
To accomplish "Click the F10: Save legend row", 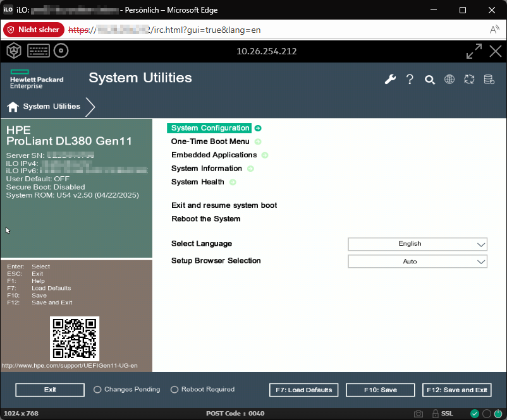I will coord(27,296).
